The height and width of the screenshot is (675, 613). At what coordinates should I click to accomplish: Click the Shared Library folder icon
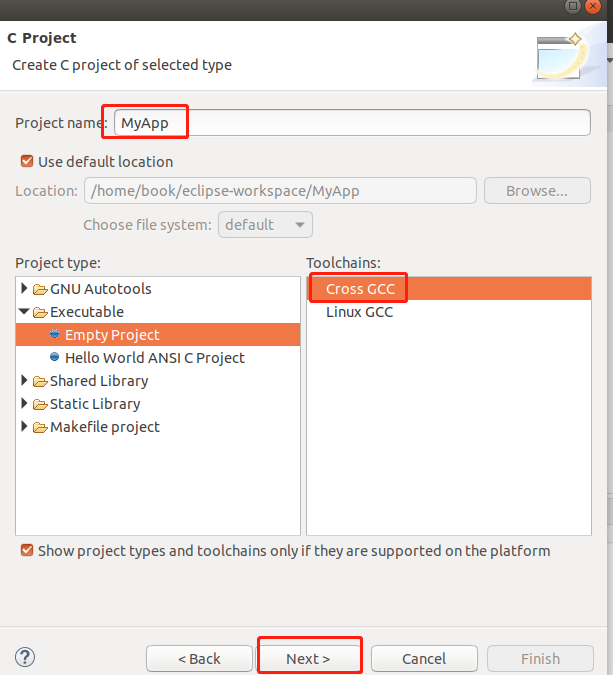[40, 381]
